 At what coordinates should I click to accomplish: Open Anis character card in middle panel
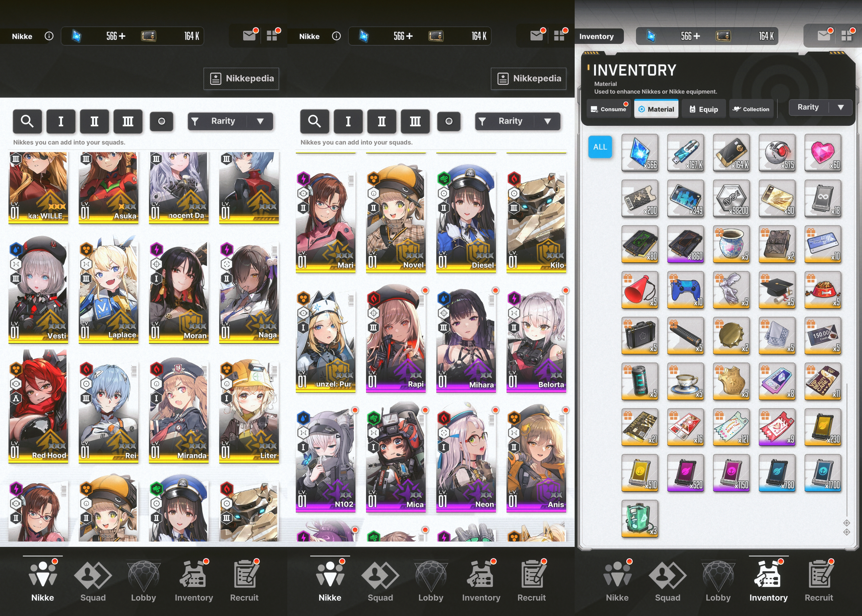[x=536, y=458]
